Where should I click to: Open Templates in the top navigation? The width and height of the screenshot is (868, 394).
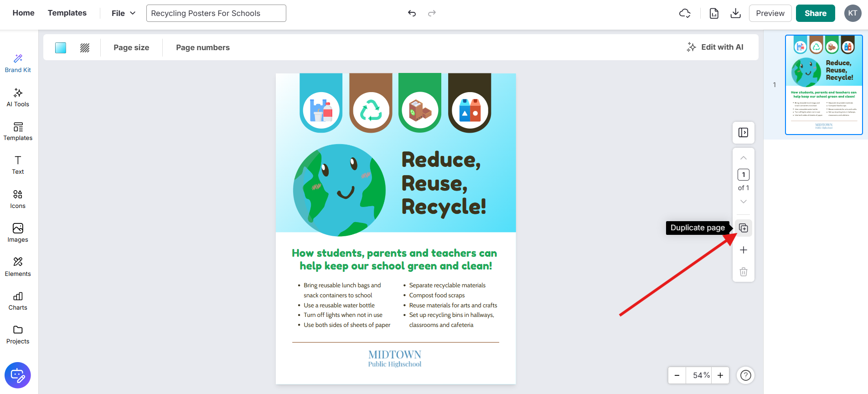click(x=67, y=13)
